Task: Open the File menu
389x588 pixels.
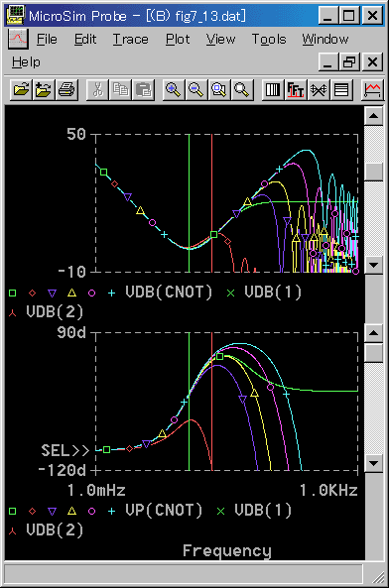Action: point(47,40)
